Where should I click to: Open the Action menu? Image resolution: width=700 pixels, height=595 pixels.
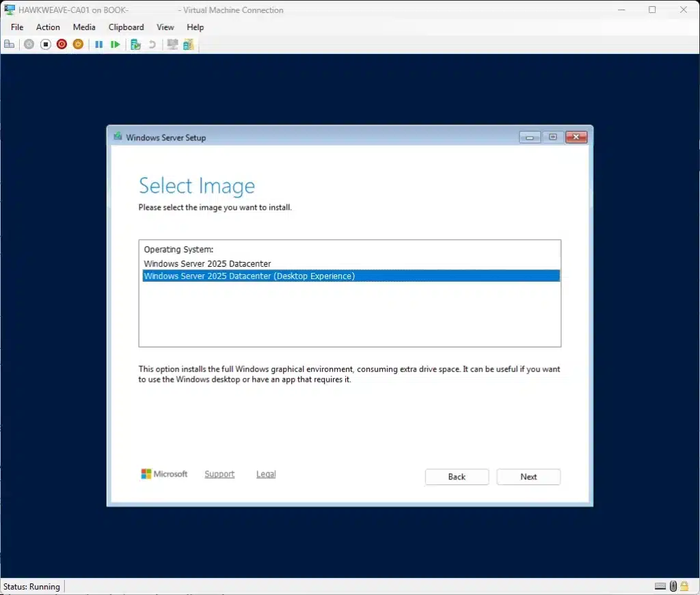pyautogui.click(x=48, y=27)
